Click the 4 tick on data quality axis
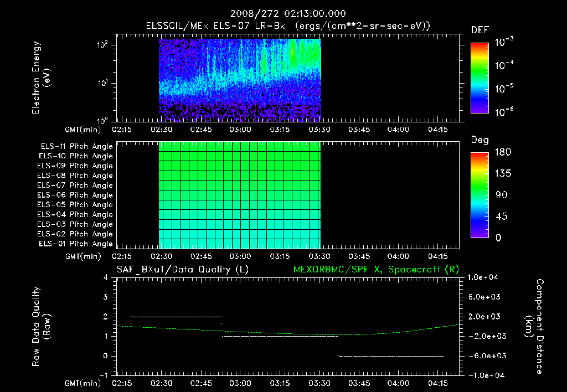This screenshot has height=392, width=567. pos(105,277)
